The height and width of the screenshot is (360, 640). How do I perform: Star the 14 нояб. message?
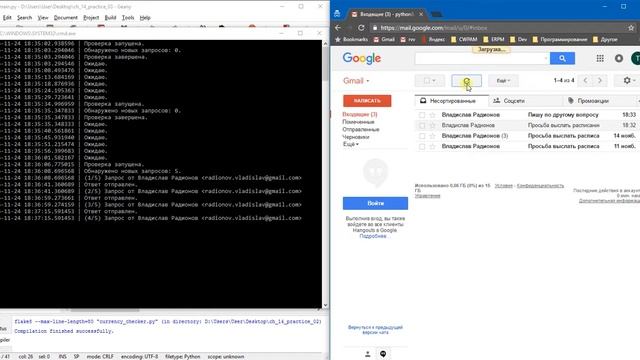(433, 136)
